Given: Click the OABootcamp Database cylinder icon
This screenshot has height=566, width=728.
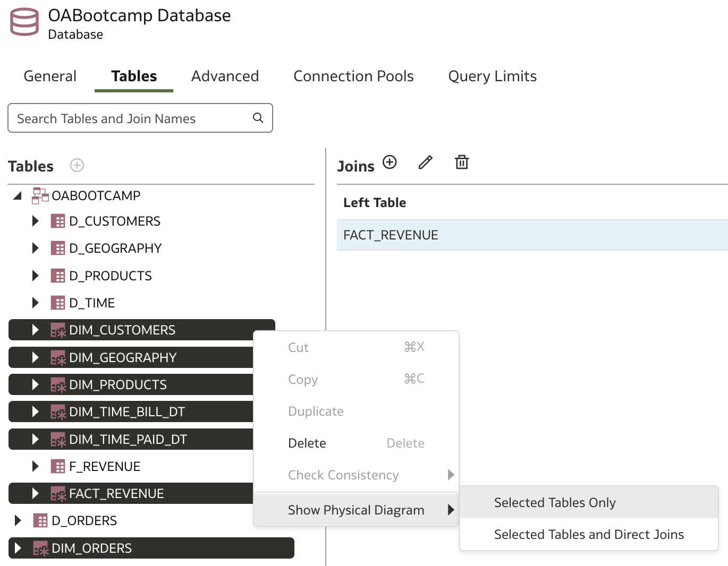Looking at the screenshot, I should tap(24, 22).
